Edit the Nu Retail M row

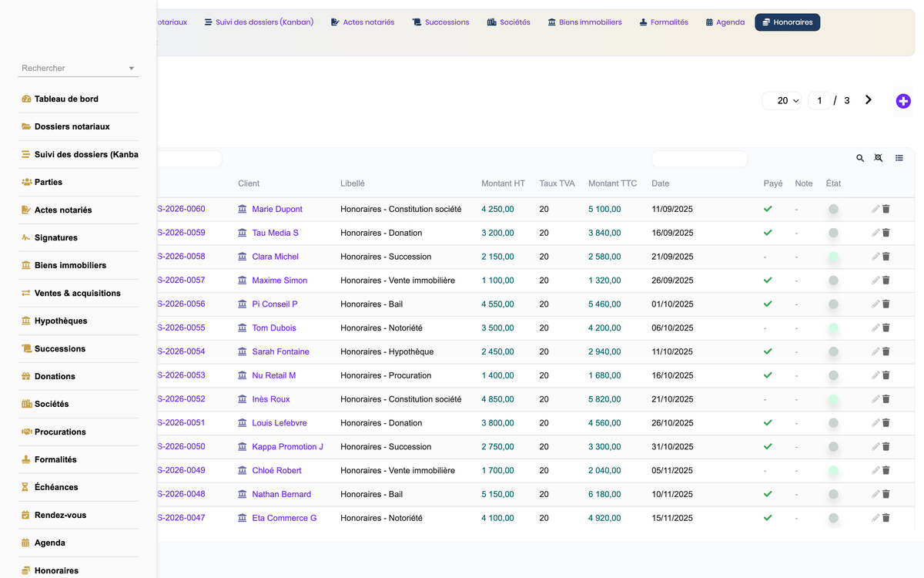click(x=875, y=375)
